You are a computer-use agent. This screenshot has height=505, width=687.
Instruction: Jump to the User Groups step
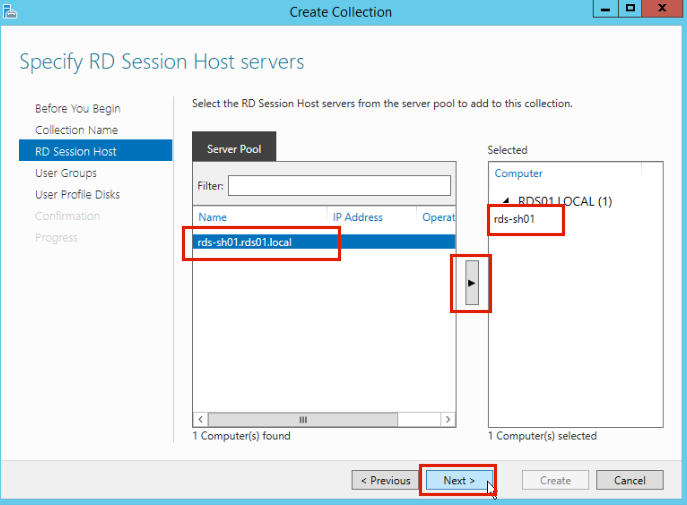66,173
